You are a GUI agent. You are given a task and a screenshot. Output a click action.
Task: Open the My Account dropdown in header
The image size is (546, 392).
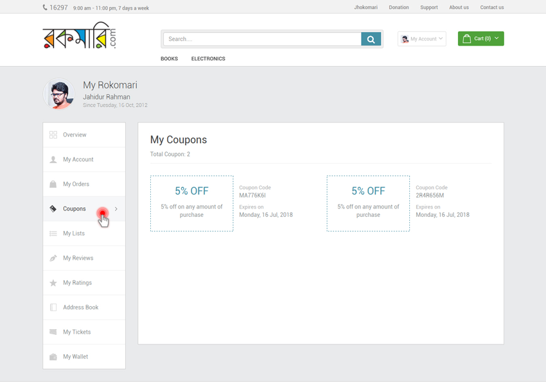[x=422, y=39]
